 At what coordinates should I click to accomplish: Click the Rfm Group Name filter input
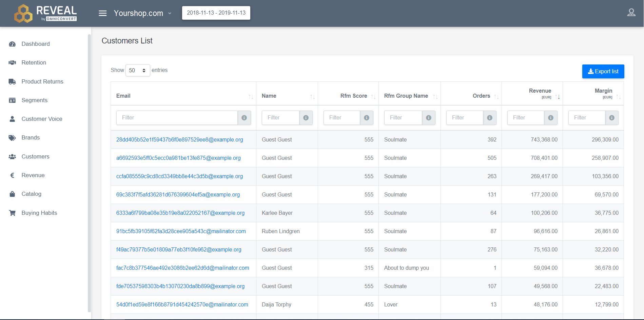point(403,118)
